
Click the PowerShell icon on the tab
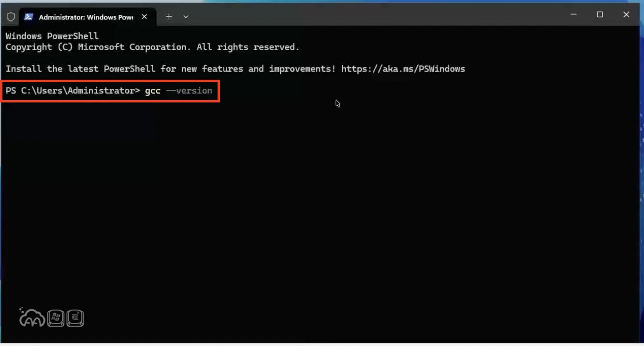[x=29, y=17]
